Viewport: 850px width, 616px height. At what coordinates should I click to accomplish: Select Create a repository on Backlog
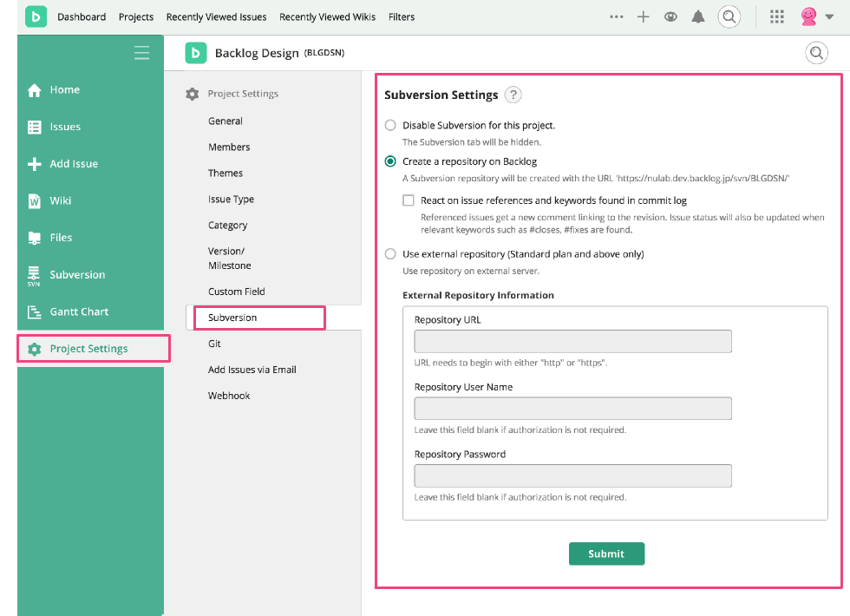click(390, 161)
